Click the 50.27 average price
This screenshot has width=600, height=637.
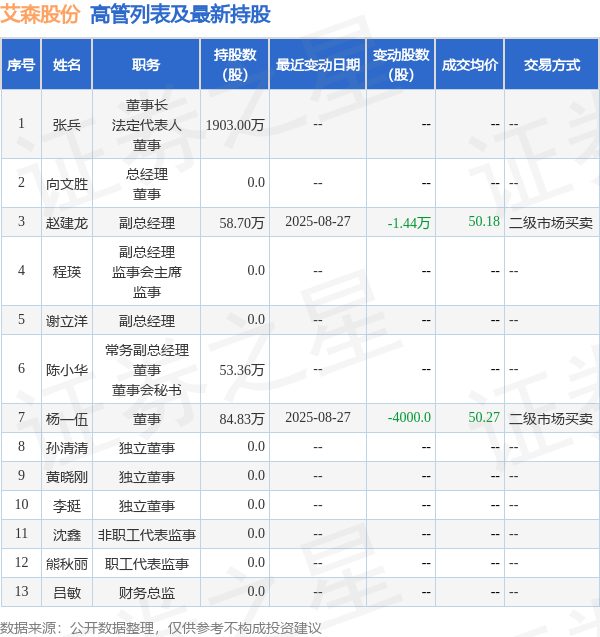(x=484, y=417)
